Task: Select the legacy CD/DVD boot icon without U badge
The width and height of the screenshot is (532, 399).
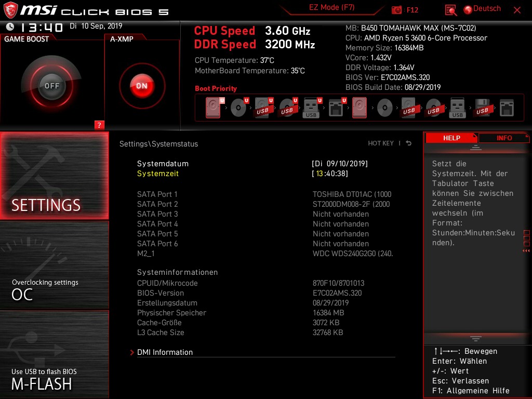Action: 385,108
